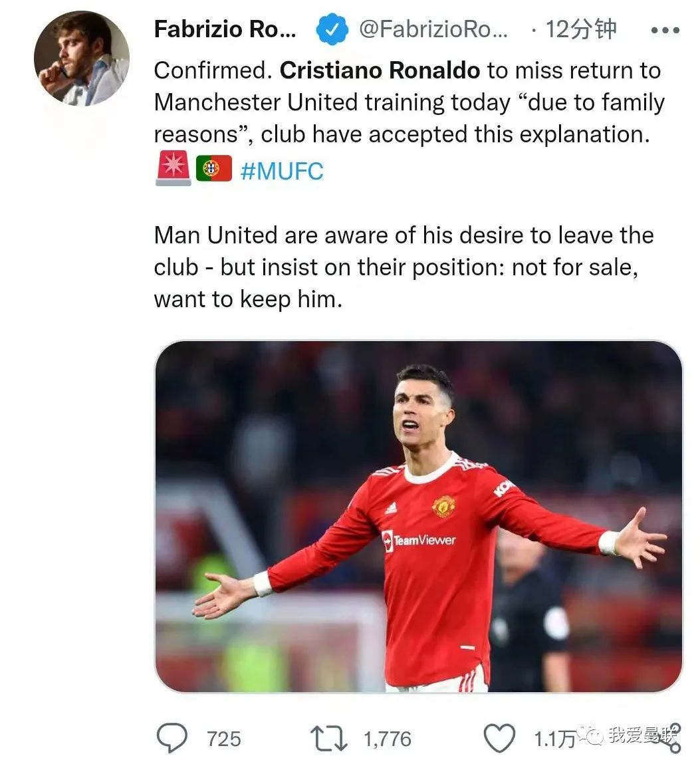Open Fabrizio's round profile avatar

(81, 58)
